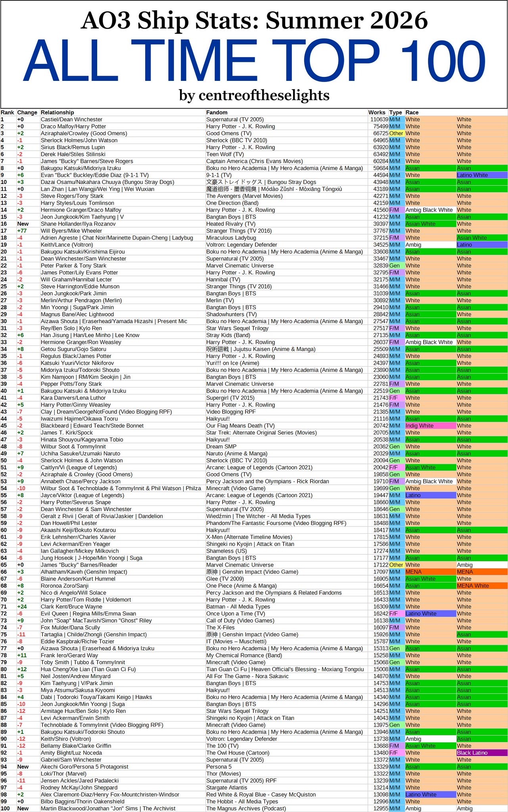Click the "Race" column header
The image size is (508, 812).
tap(412, 113)
